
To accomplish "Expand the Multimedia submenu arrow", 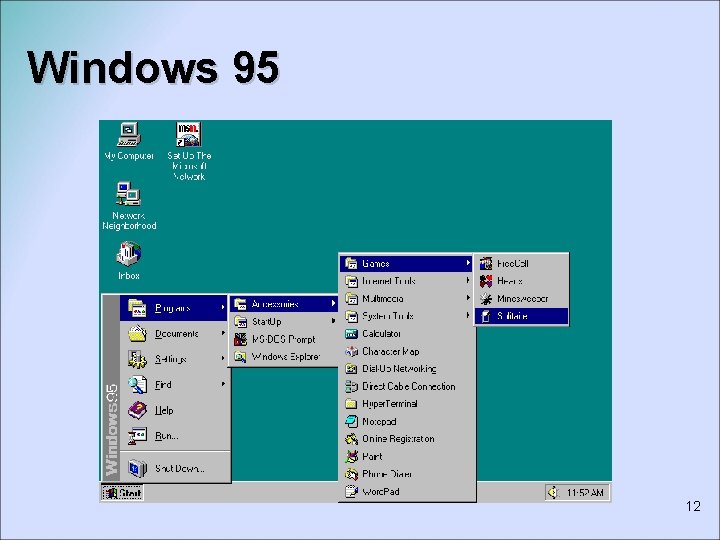I will (468, 298).
